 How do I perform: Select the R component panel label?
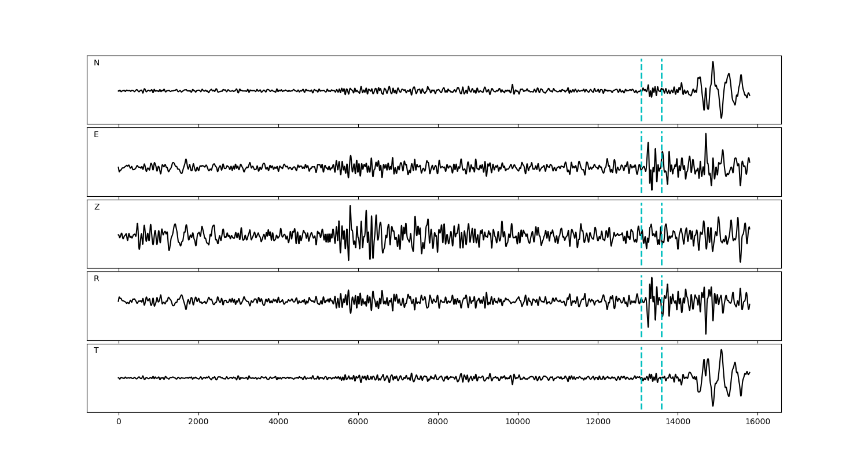tap(97, 279)
